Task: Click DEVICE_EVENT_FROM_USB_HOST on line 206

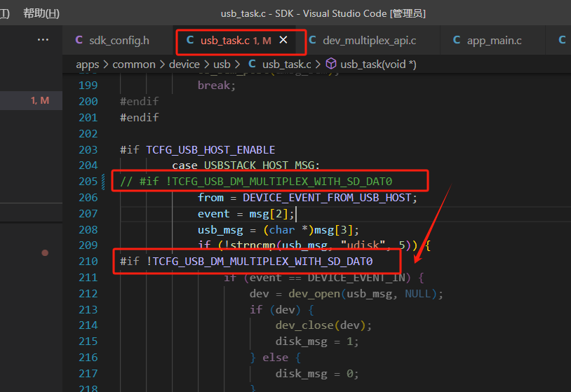Action: tap(327, 198)
